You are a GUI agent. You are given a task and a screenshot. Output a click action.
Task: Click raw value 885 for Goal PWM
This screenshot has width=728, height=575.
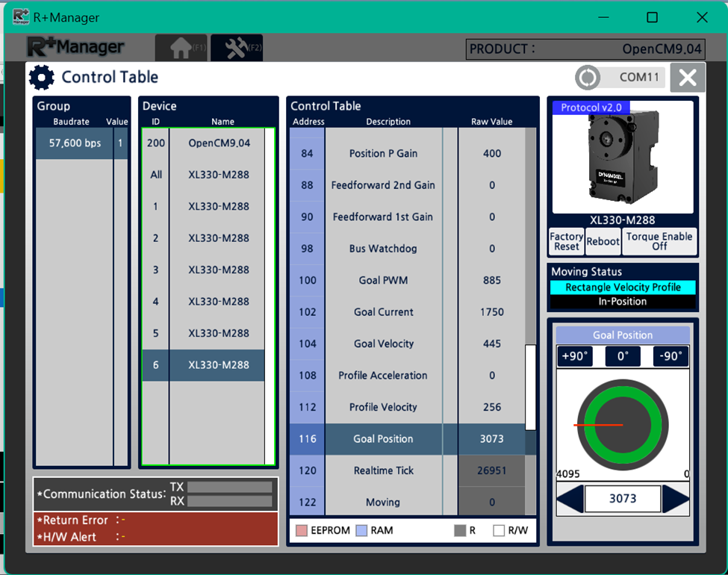pos(491,281)
